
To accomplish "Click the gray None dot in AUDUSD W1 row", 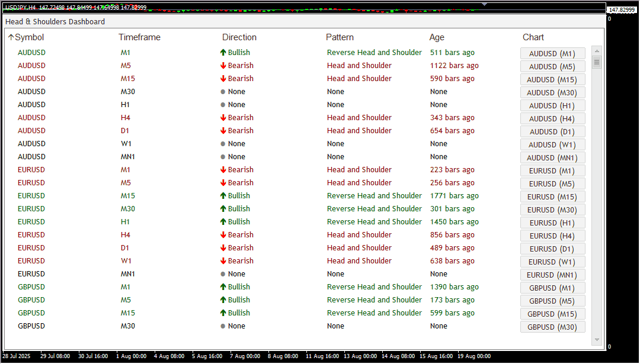I will [223, 144].
